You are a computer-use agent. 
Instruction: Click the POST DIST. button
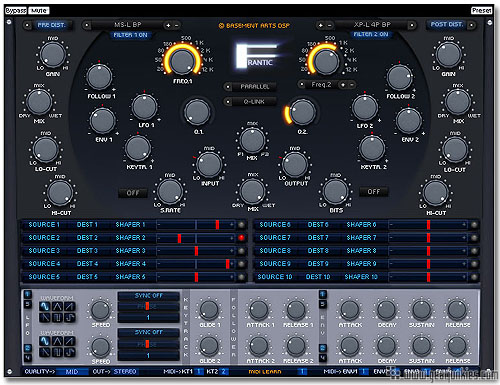(x=447, y=24)
